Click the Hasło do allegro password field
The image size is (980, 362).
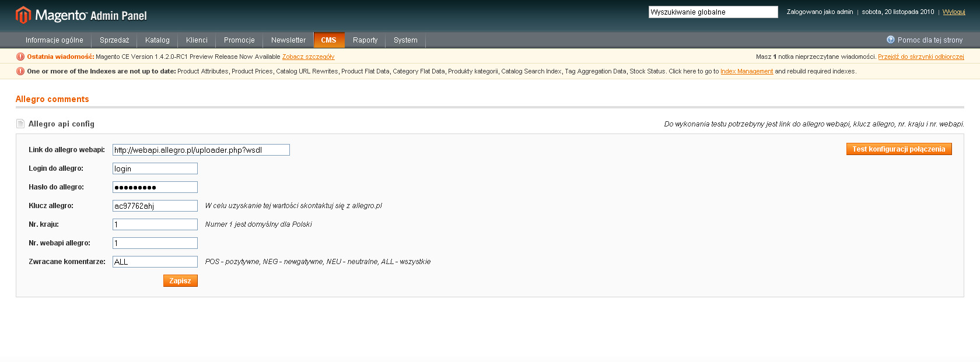pyautogui.click(x=155, y=187)
